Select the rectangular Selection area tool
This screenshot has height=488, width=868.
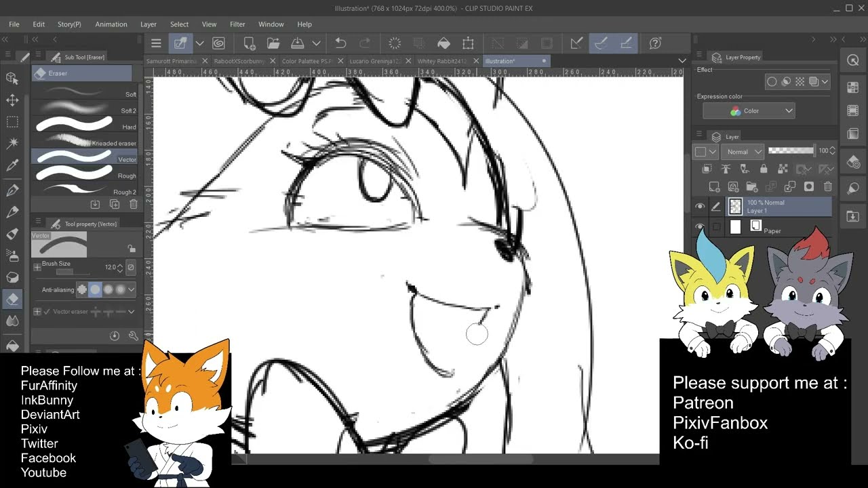[12, 122]
